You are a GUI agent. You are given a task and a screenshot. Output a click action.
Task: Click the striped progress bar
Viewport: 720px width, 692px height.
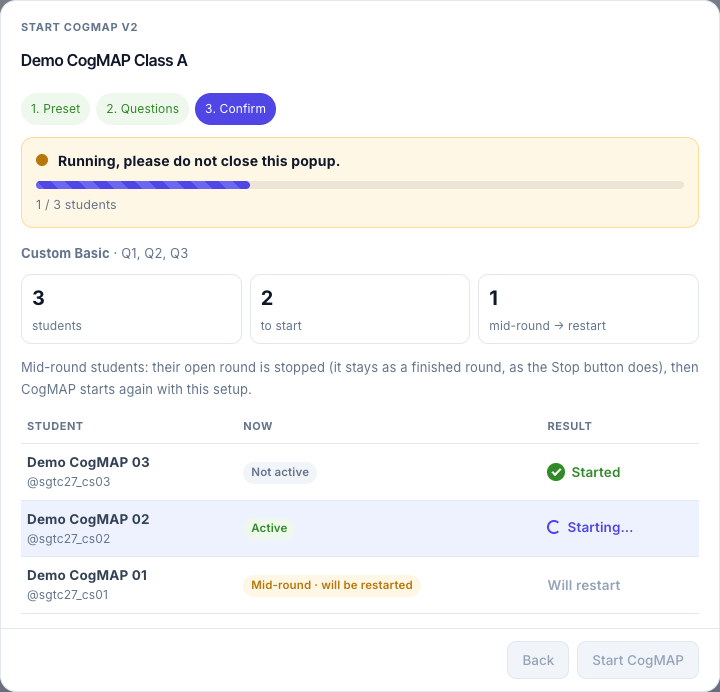pyautogui.click(x=360, y=185)
